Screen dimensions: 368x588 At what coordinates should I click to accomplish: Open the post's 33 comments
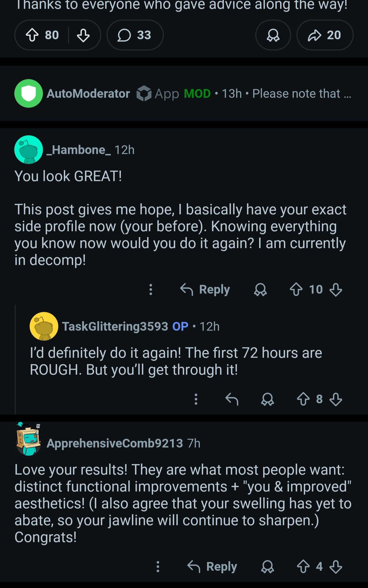coord(135,35)
